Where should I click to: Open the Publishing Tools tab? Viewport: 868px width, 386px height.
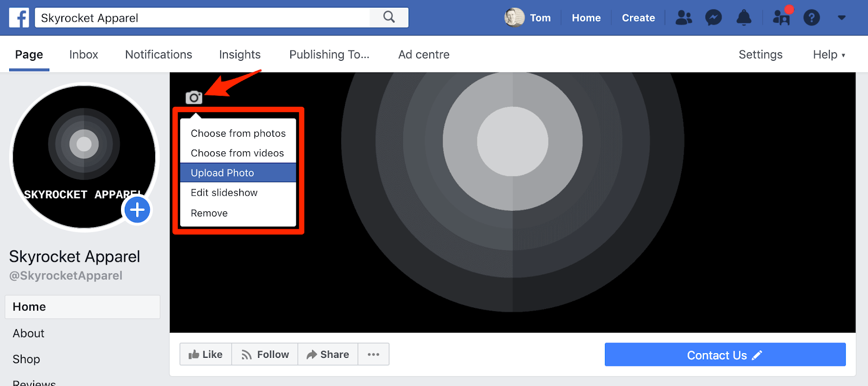pos(329,54)
